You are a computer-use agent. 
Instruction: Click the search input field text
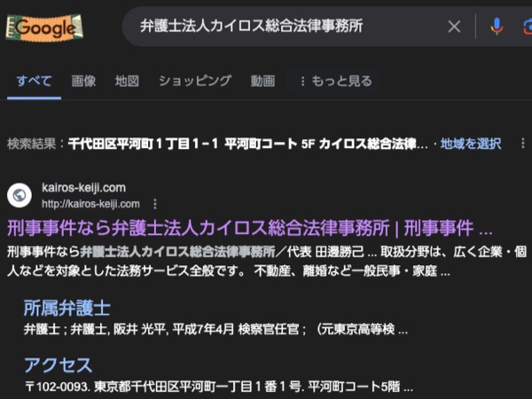[x=252, y=26]
